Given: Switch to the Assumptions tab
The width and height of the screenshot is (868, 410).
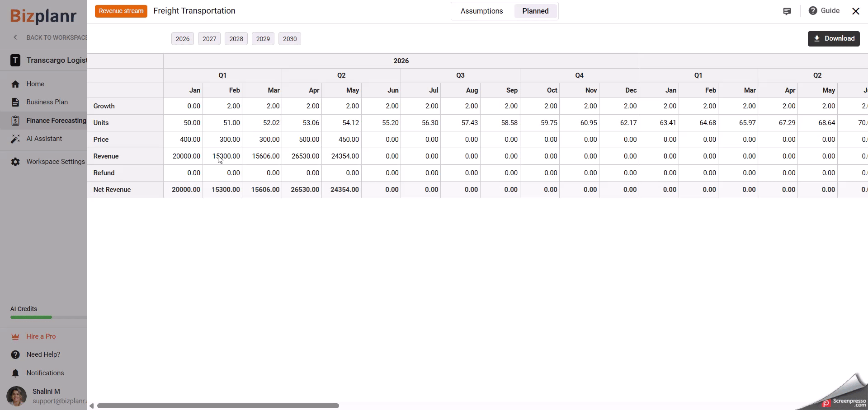Looking at the screenshot, I should pos(481,11).
